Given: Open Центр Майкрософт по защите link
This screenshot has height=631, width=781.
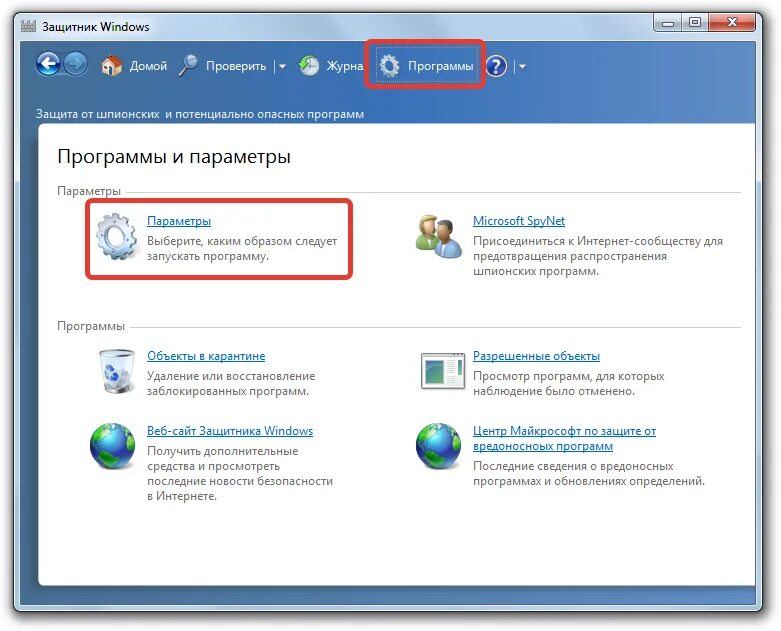Looking at the screenshot, I should pyautogui.click(x=564, y=438).
